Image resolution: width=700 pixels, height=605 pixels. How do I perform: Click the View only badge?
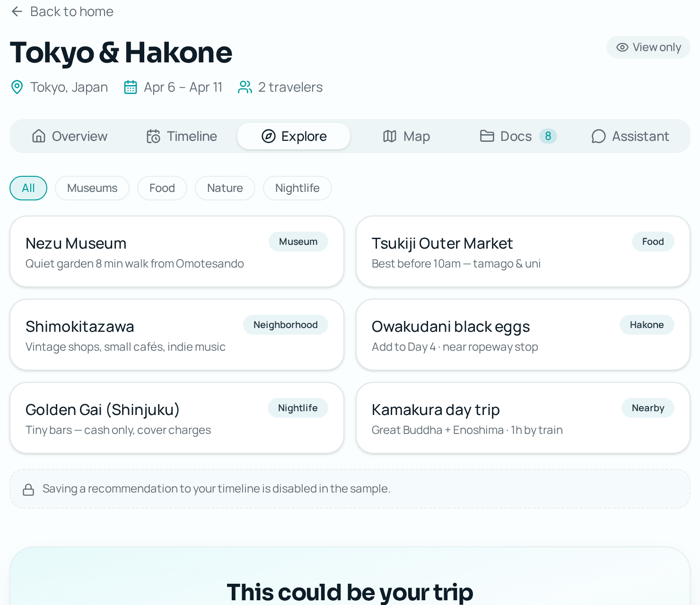648,47
